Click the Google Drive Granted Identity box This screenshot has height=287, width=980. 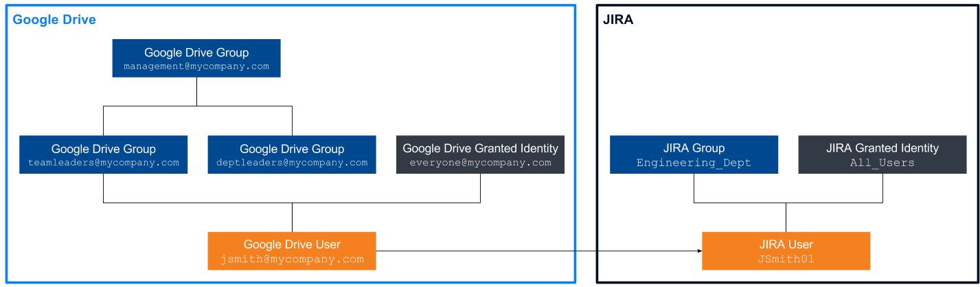pyautogui.click(x=480, y=154)
